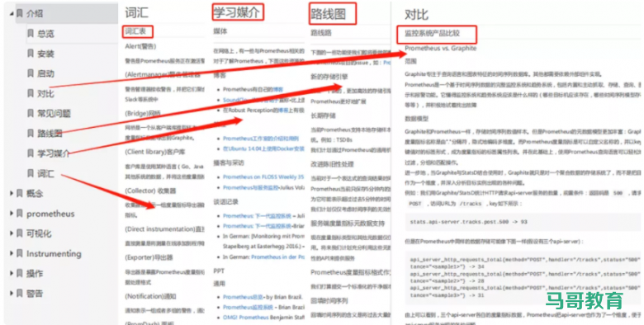Open 在Ubuntu 14.04上使用Docker安装 link
Viewport: 644px width, 325px height.
pyautogui.click(x=263, y=149)
